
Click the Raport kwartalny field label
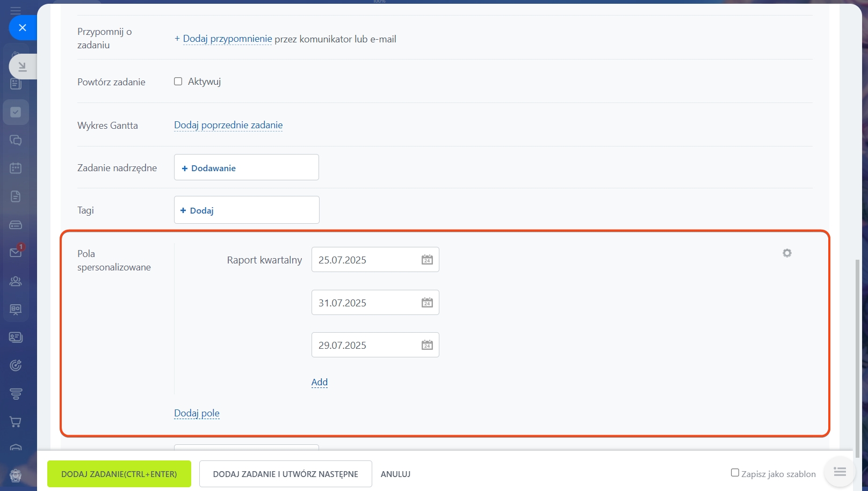[x=264, y=260]
